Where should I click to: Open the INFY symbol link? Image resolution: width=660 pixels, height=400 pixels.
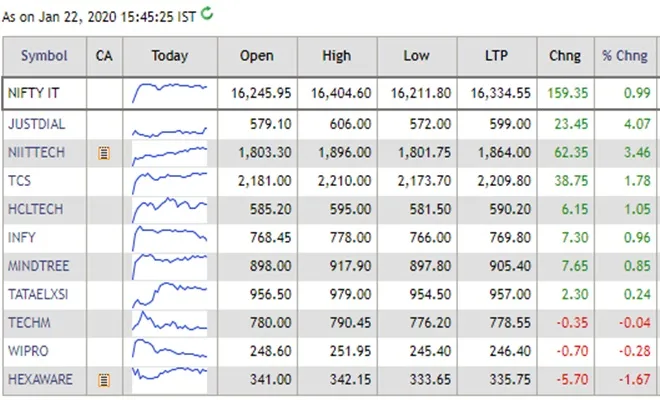(x=22, y=239)
